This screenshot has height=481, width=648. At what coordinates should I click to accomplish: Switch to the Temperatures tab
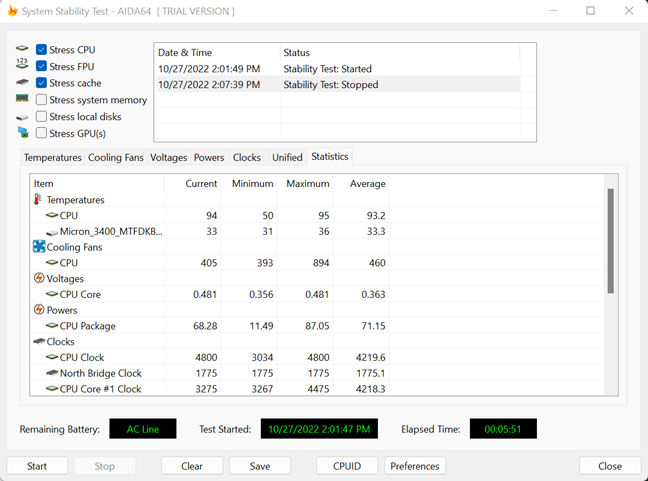52,157
